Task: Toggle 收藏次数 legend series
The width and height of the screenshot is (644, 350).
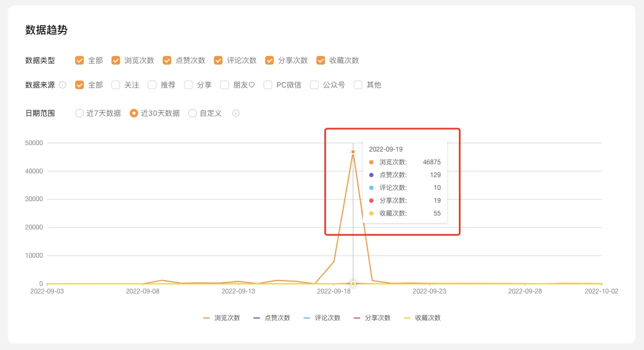Action: click(423, 318)
